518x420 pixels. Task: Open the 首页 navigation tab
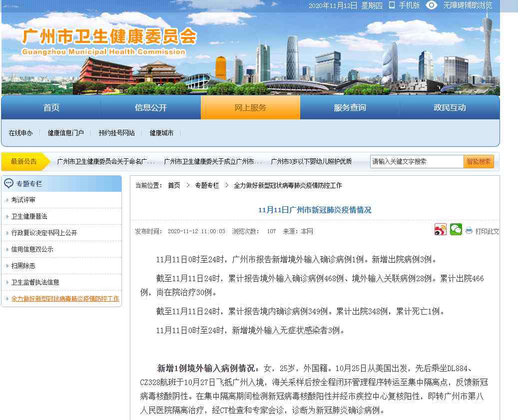tap(51, 108)
